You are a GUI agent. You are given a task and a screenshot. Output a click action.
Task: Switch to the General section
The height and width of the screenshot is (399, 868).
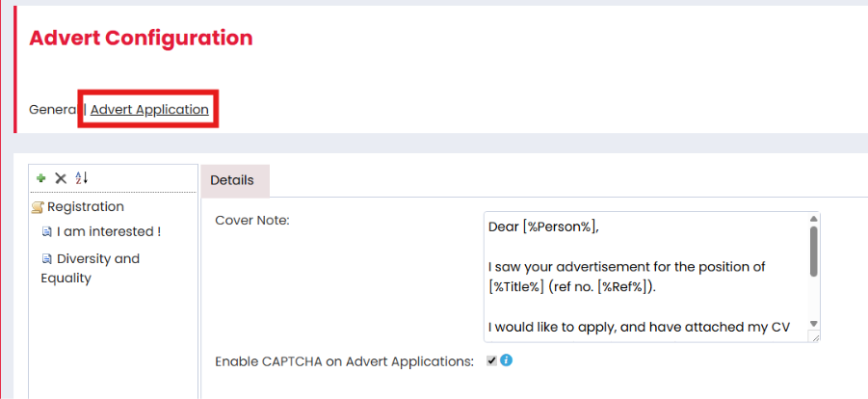tap(53, 110)
